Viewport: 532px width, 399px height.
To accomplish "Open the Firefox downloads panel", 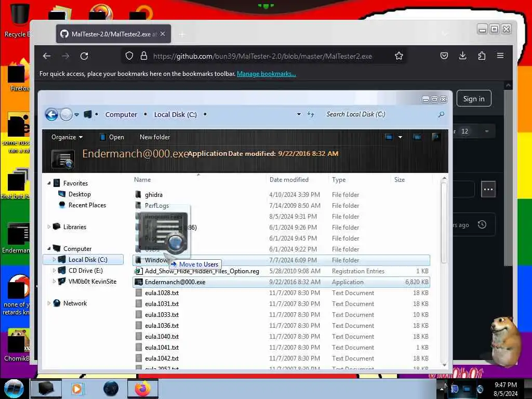I will point(462,56).
